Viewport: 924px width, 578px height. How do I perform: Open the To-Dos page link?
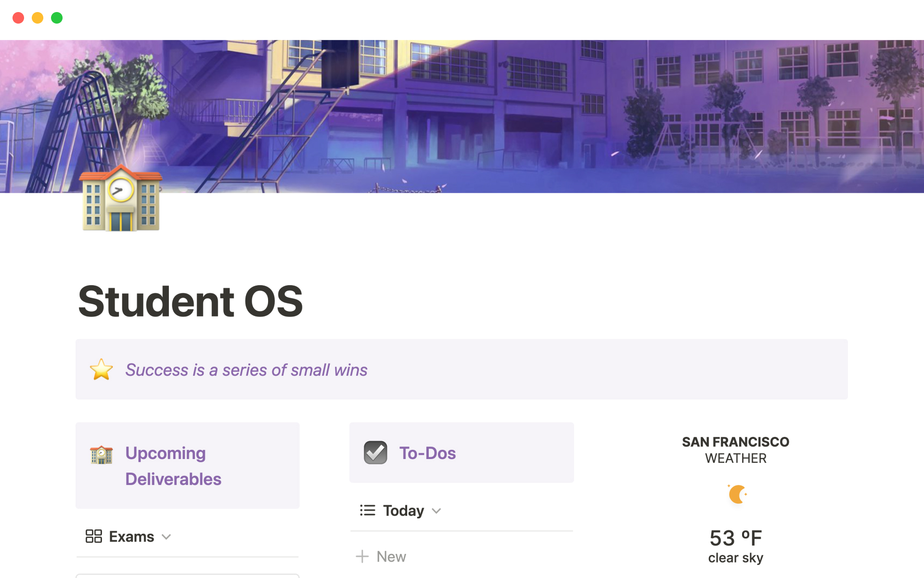427,453
